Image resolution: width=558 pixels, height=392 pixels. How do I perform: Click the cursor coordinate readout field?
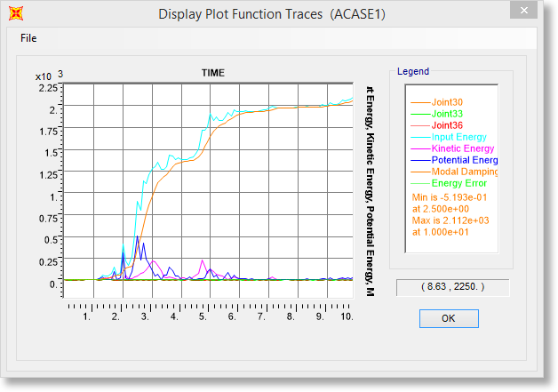452,288
